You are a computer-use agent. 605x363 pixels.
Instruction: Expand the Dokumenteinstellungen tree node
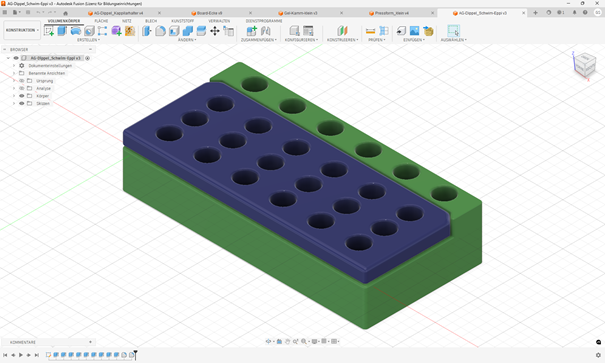(14, 66)
